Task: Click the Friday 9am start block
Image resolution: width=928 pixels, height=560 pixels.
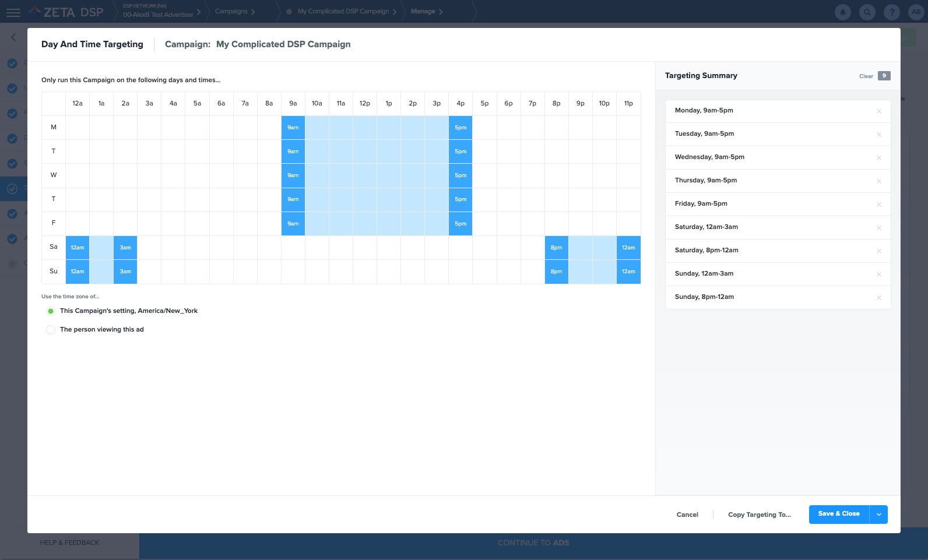Action: pos(293,224)
